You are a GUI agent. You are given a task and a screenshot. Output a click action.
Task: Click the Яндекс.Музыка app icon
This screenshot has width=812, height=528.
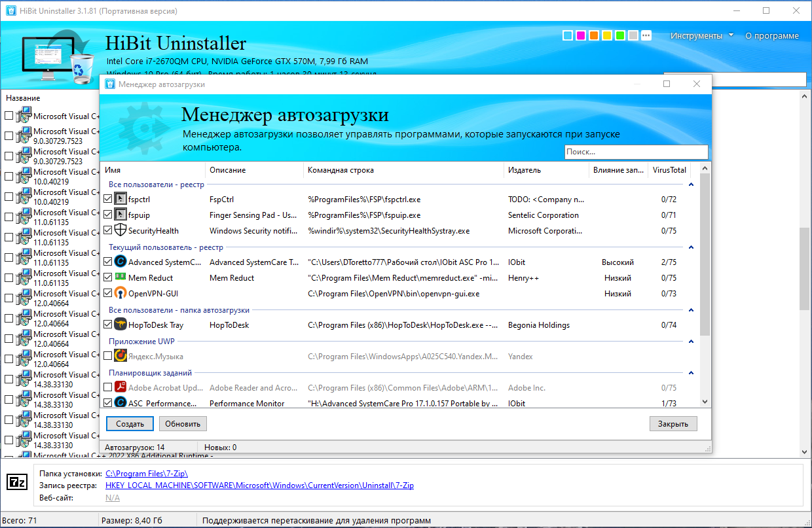[120, 356]
